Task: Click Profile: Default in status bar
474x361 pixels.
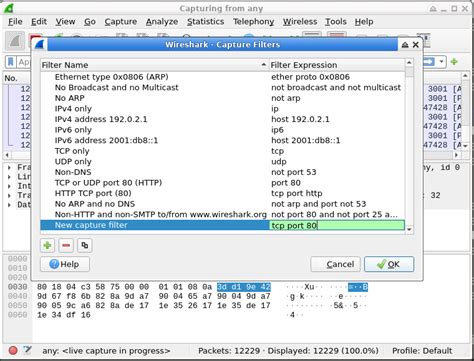Action: tap(422, 351)
